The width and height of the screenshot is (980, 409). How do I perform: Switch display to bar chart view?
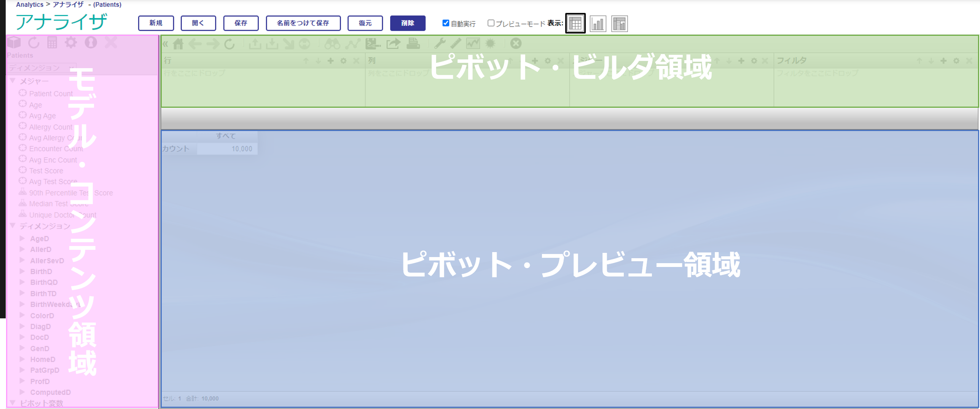click(598, 24)
